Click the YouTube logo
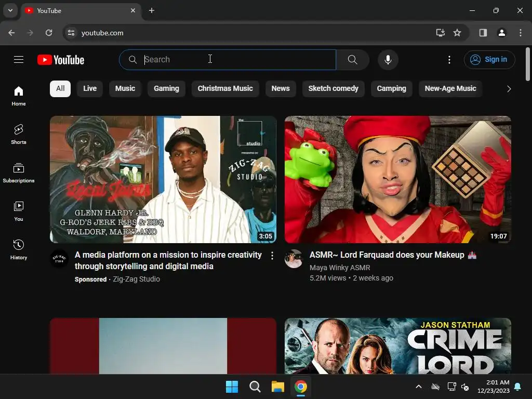Viewport: 532px width, 399px height. 61,60
